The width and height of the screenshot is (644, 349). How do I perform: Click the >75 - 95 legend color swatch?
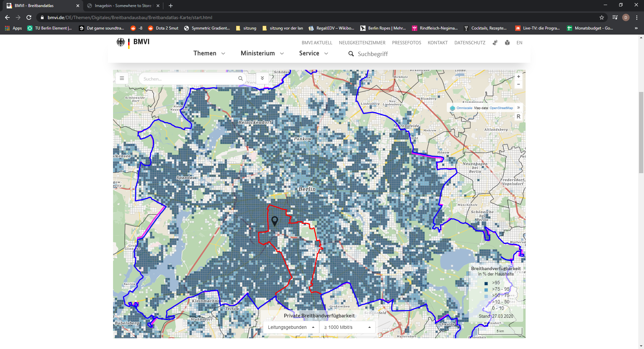[486, 290]
